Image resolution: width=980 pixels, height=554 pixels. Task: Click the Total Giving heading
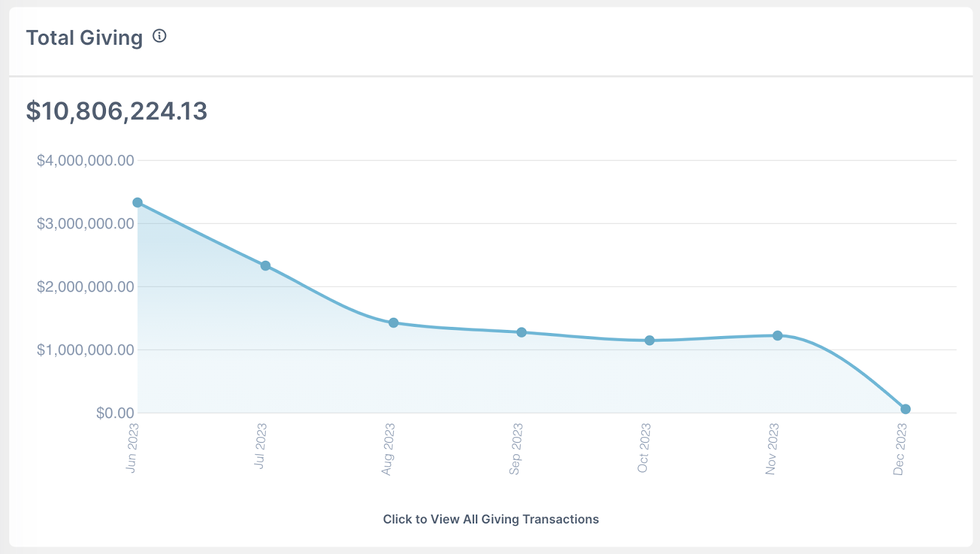85,38
